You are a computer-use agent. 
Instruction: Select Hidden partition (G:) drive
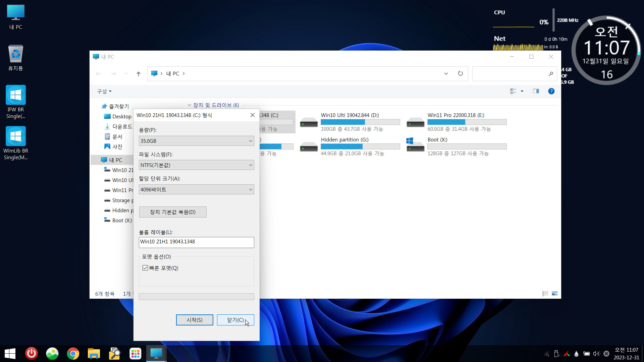[x=350, y=147]
